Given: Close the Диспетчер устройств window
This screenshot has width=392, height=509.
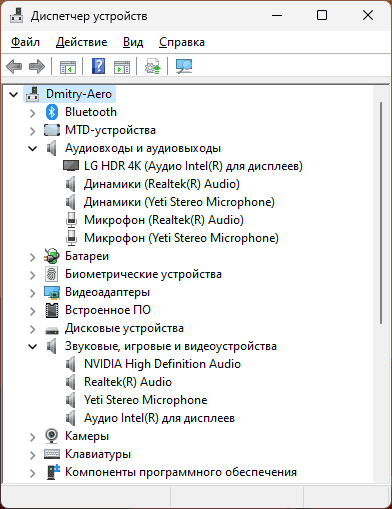Looking at the screenshot, I should point(368,15).
